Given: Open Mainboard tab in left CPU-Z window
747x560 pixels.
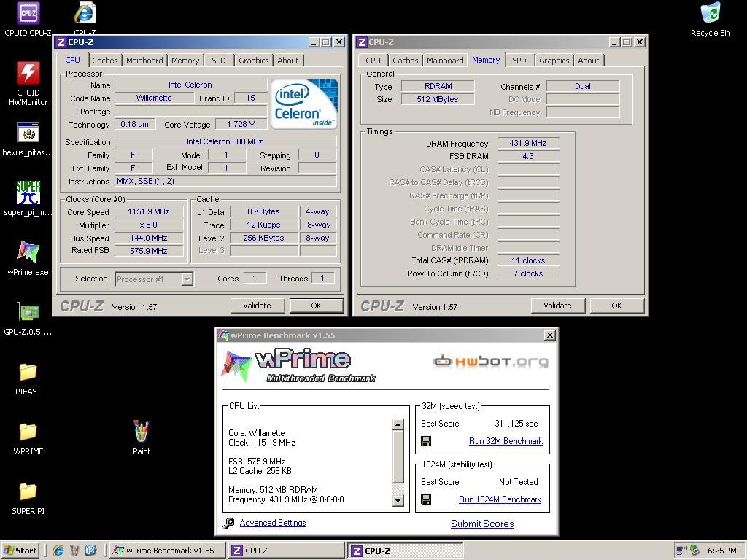Looking at the screenshot, I should point(144,61).
